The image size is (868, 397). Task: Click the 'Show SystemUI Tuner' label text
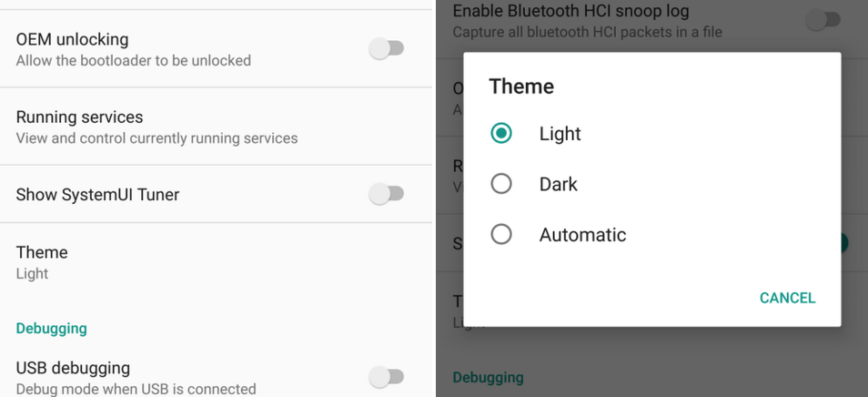pyautogui.click(x=97, y=195)
